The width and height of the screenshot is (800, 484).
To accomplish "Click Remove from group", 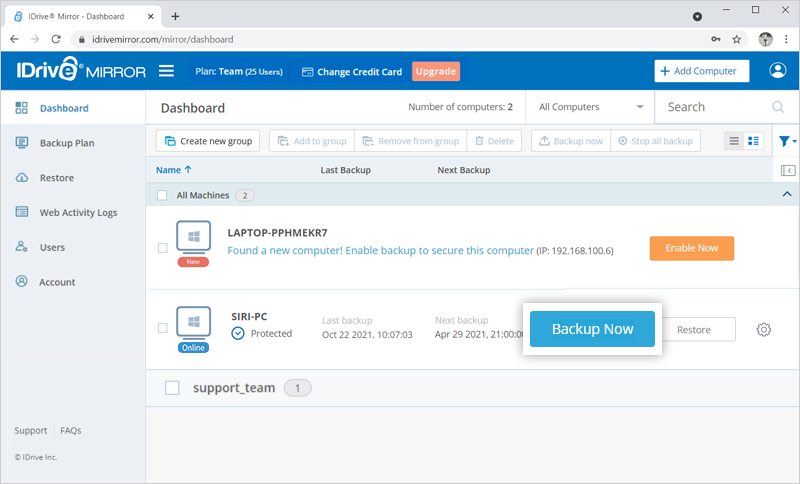I will coord(411,141).
